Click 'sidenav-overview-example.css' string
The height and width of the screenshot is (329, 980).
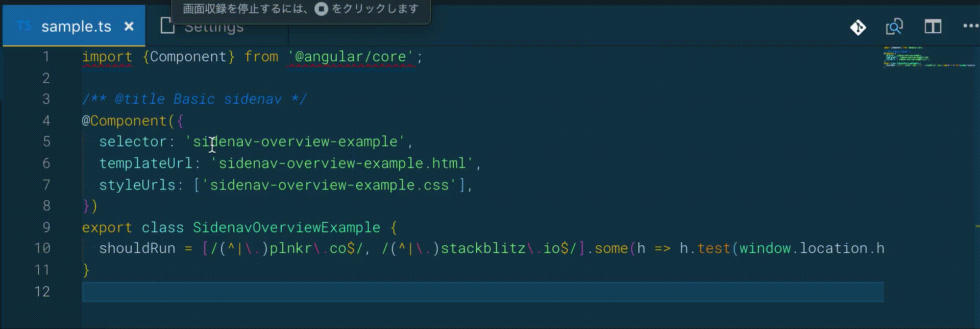330,185
